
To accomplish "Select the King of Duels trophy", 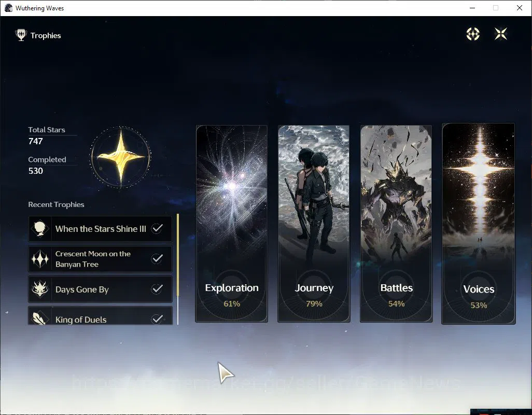I will (x=100, y=315).
